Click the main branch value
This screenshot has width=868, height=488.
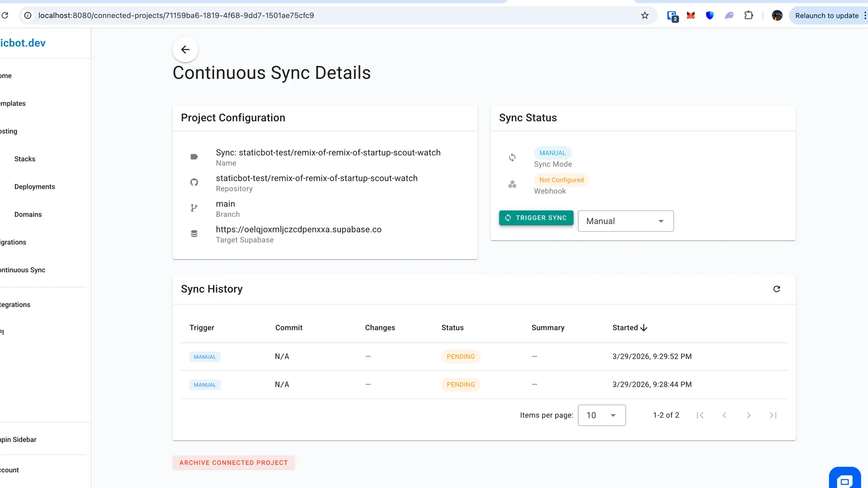tap(225, 204)
